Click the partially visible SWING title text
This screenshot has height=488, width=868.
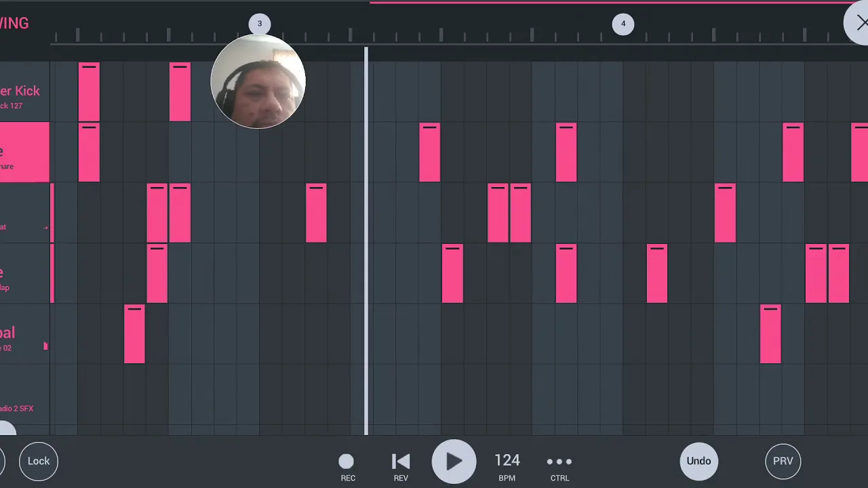coord(14,23)
